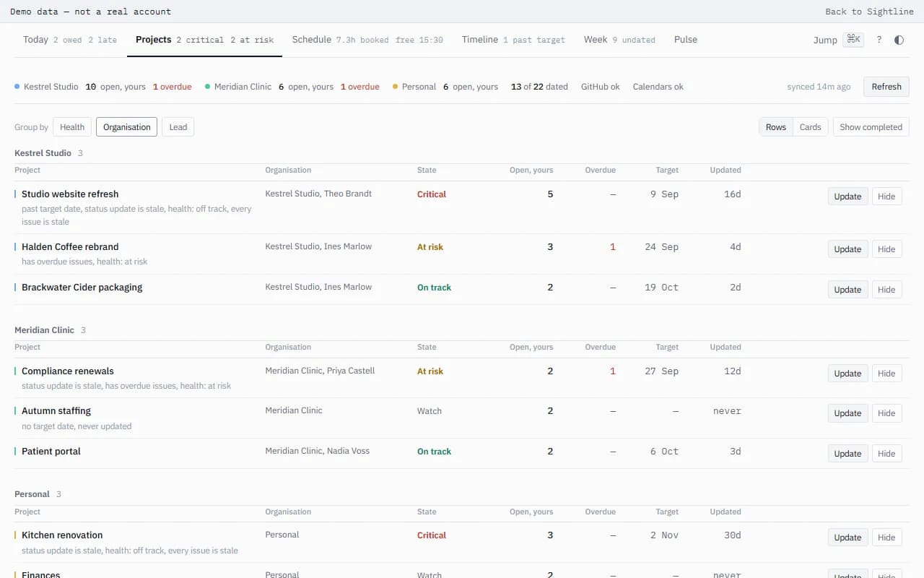This screenshot has width=924, height=578.
Task: Click the On track state of Patient portal
Action: click(x=434, y=452)
